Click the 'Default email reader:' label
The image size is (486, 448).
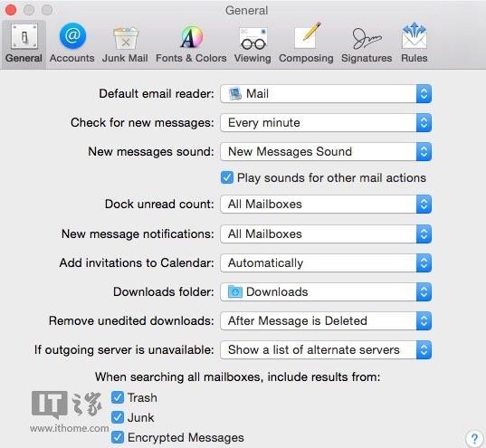[157, 93]
